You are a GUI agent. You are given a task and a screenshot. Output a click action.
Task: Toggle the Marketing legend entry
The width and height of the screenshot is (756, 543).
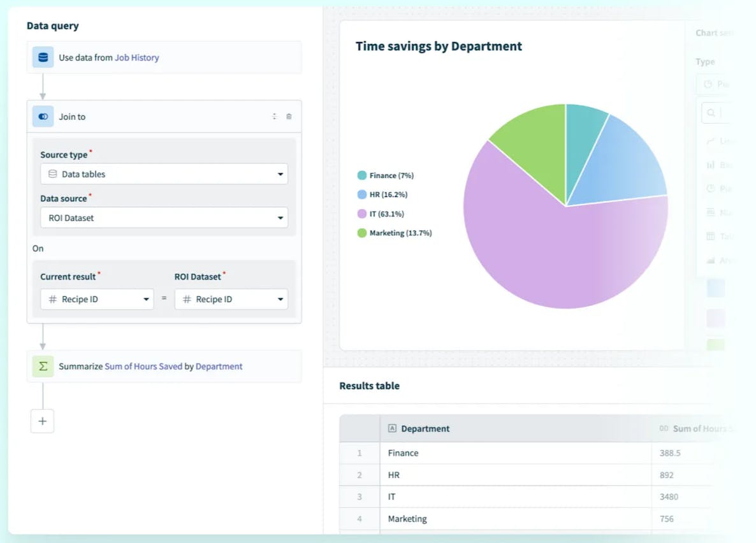pyautogui.click(x=395, y=233)
